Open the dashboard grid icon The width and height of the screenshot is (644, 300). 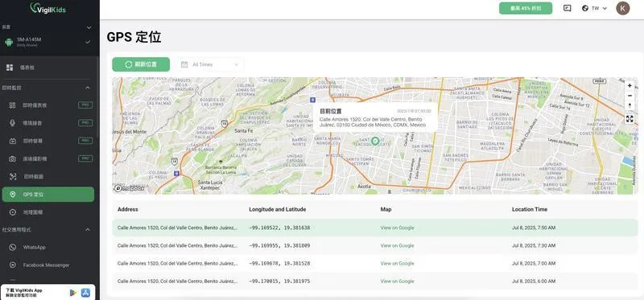pos(10,68)
